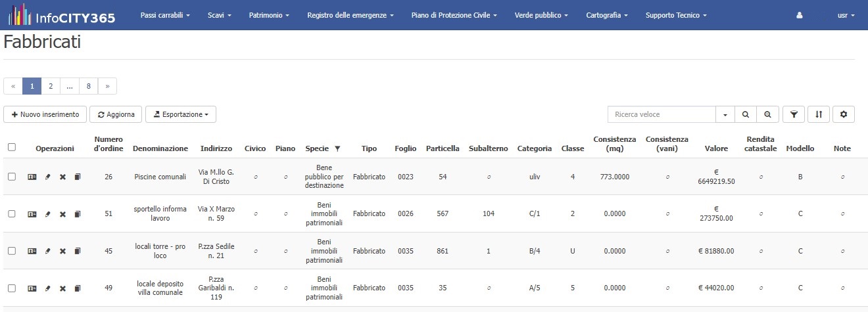Image resolution: width=868 pixels, height=312 pixels.
Task: Duplicate the locale deposito villa comunale record
Action: pyautogui.click(x=78, y=288)
